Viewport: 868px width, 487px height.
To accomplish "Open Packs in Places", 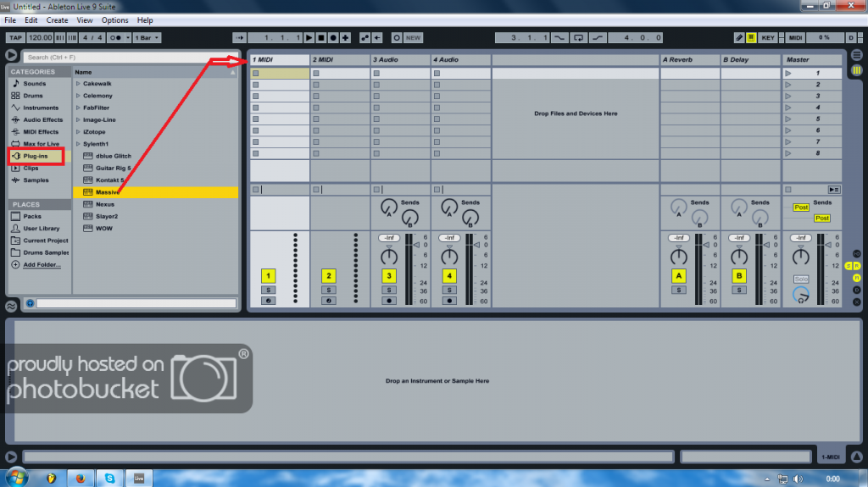I will coord(31,216).
